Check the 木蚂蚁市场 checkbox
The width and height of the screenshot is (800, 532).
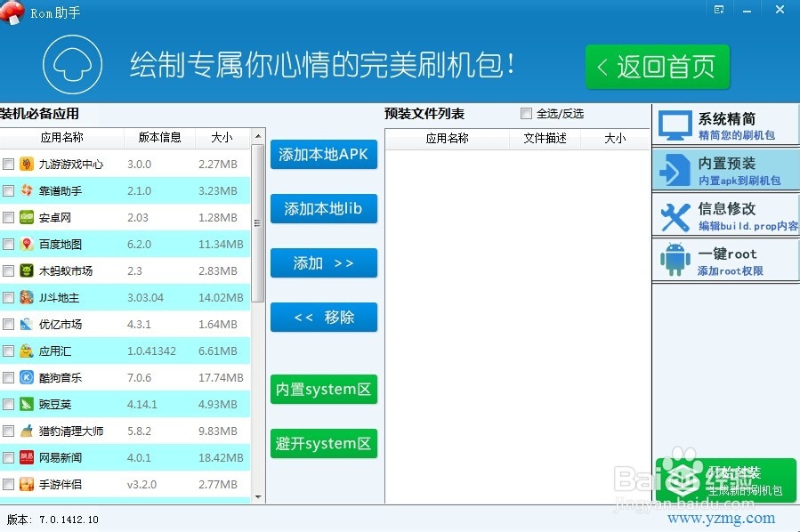click(x=8, y=270)
